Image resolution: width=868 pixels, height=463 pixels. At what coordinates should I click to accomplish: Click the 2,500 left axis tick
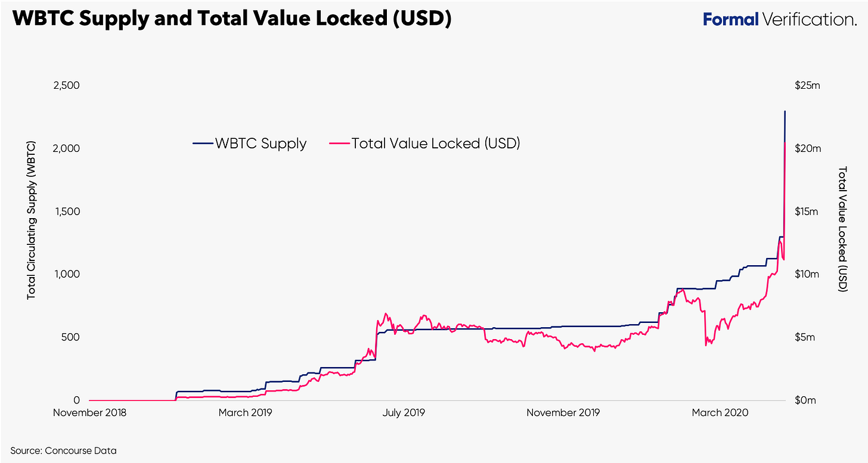click(x=67, y=85)
